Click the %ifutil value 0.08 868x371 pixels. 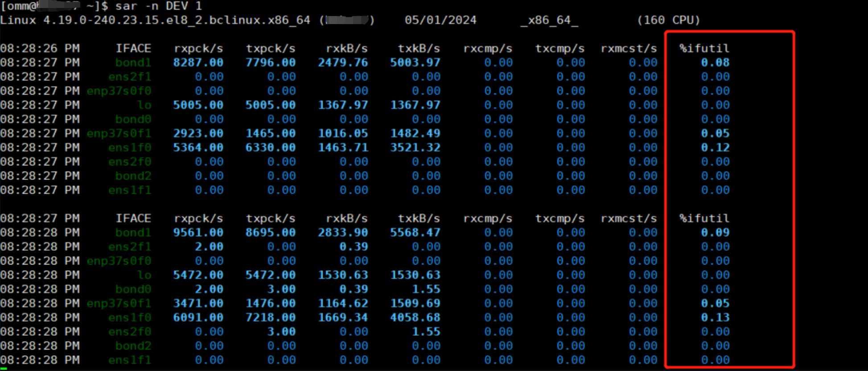click(715, 63)
